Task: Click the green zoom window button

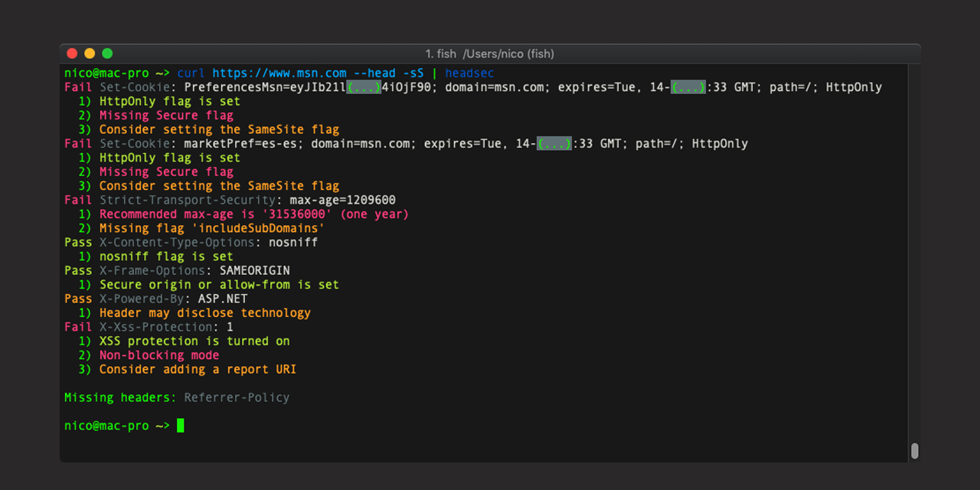Action: (107, 54)
